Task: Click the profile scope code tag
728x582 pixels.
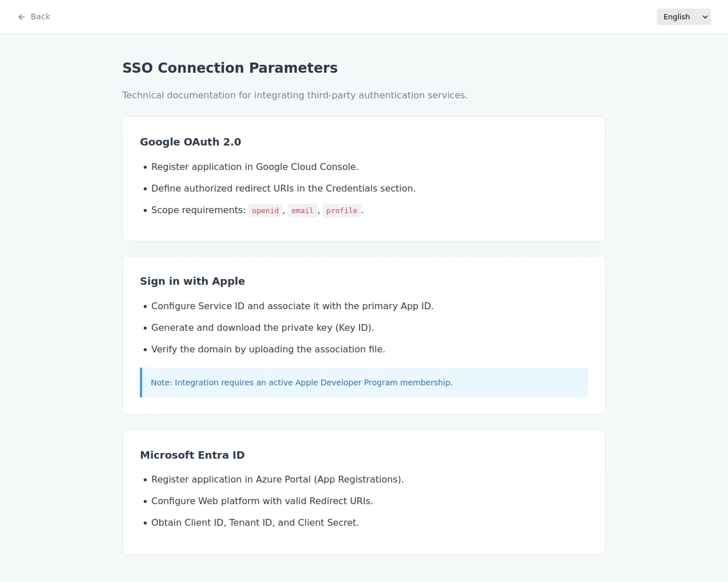Action: 342,211
